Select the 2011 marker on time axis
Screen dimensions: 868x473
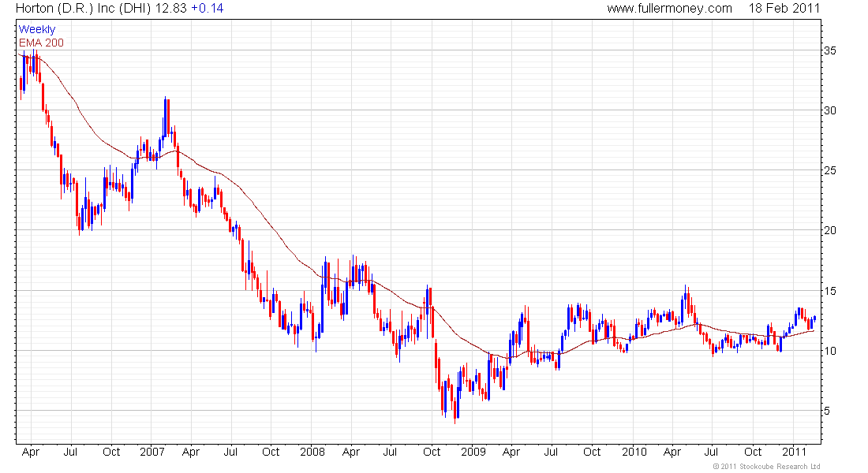(793, 453)
